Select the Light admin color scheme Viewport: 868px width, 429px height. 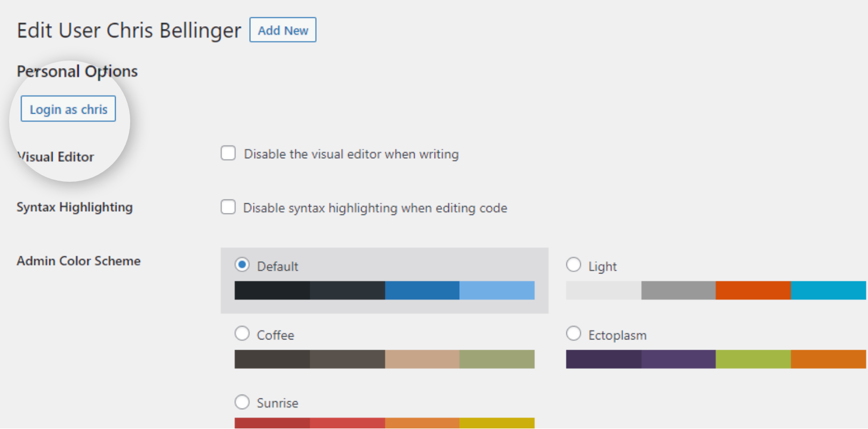(573, 264)
